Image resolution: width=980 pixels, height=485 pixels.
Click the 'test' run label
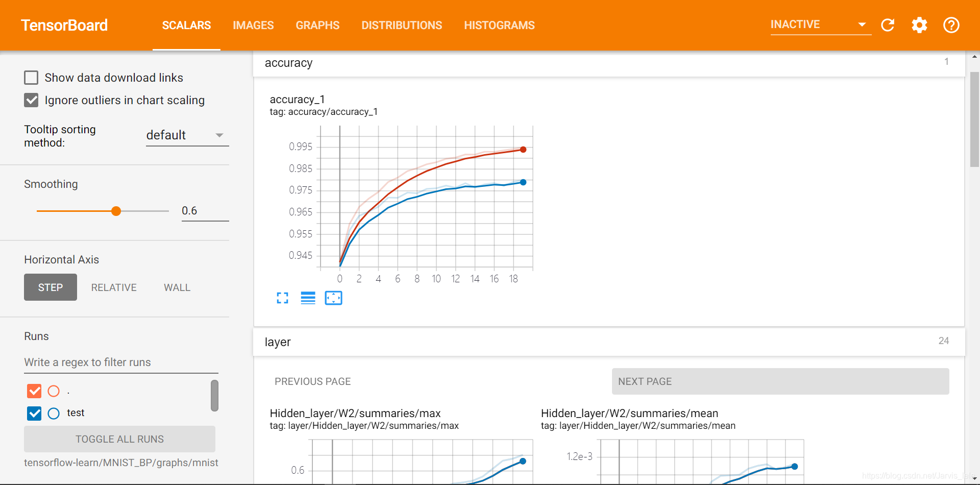[x=76, y=413]
